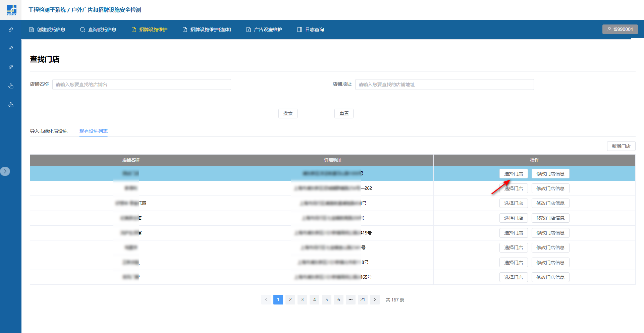The image size is (644, 333).
Task: Expand the left sidebar with the round arrow
Action: click(x=5, y=171)
